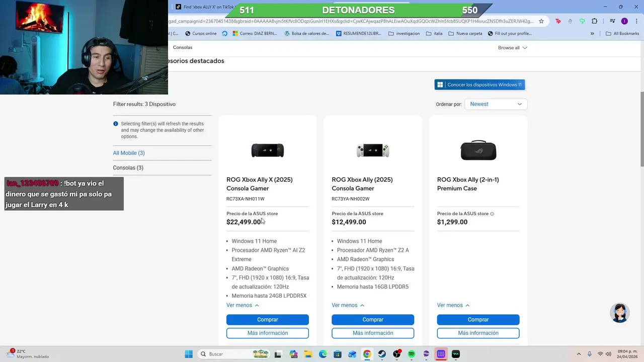This screenshot has height=362, width=644.
Task: Open the Chrome extensions puzzle icon
Action: pos(595,21)
